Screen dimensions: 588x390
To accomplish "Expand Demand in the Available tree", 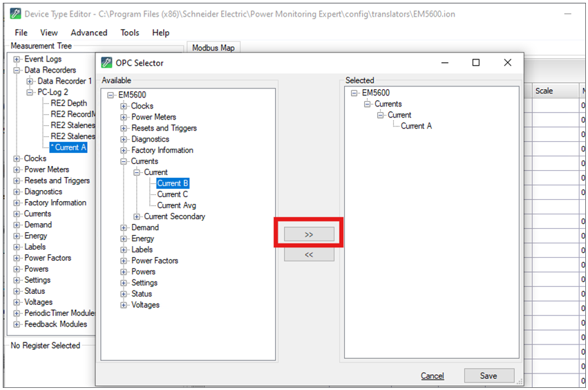I will coord(124,228).
